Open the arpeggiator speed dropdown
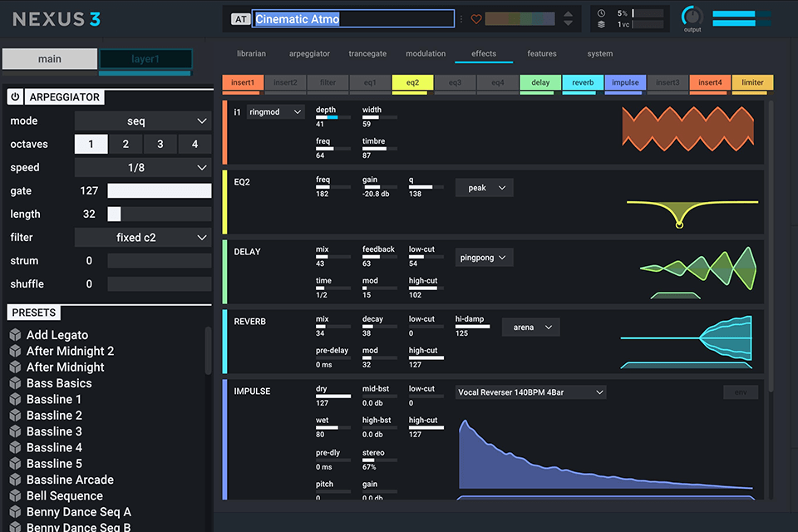This screenshot has height=532, width=798. pyautogui.click(x=143, y=167)
